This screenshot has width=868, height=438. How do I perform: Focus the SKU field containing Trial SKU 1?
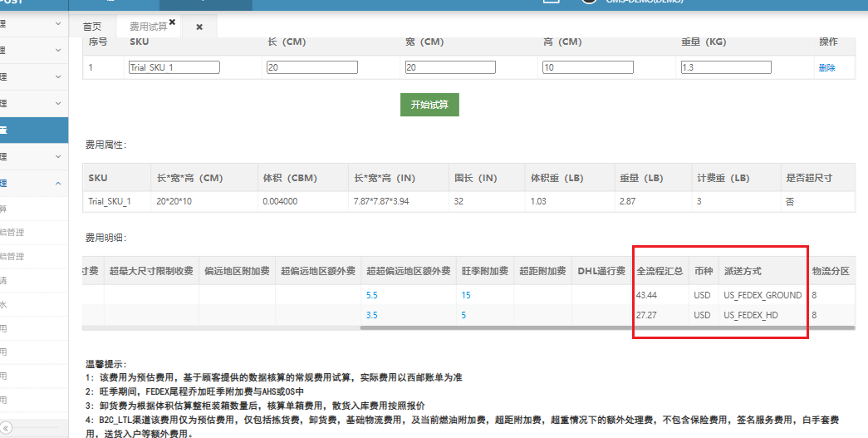(x=174, y=67)
